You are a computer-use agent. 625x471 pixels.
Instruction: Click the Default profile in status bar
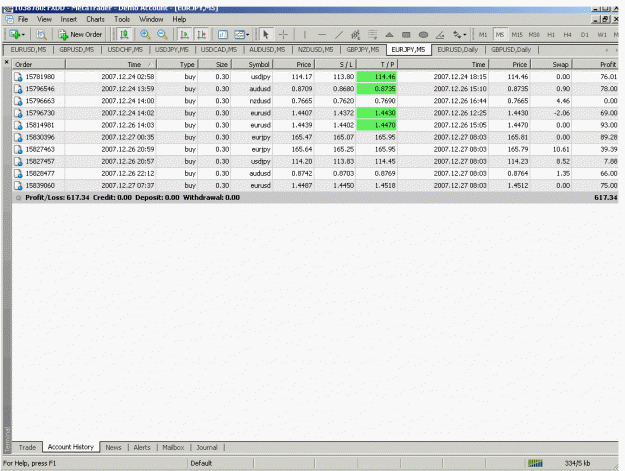click(201, 463)
